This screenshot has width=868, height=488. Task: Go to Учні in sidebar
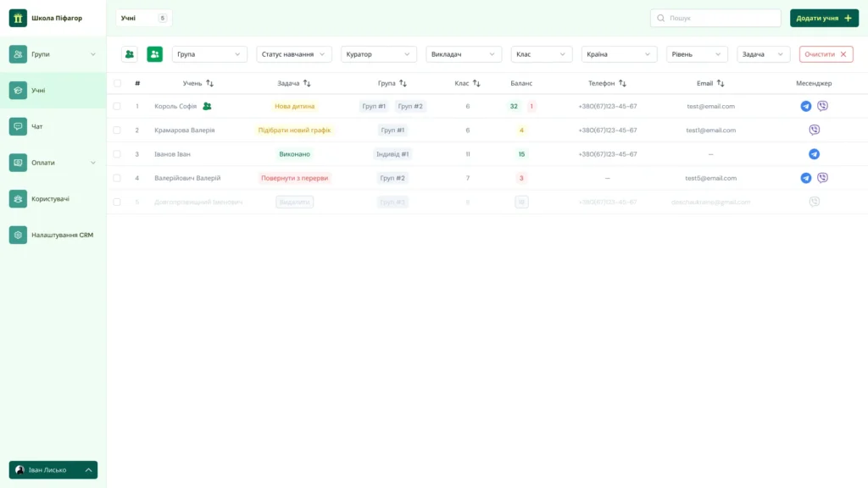(53, 90)
